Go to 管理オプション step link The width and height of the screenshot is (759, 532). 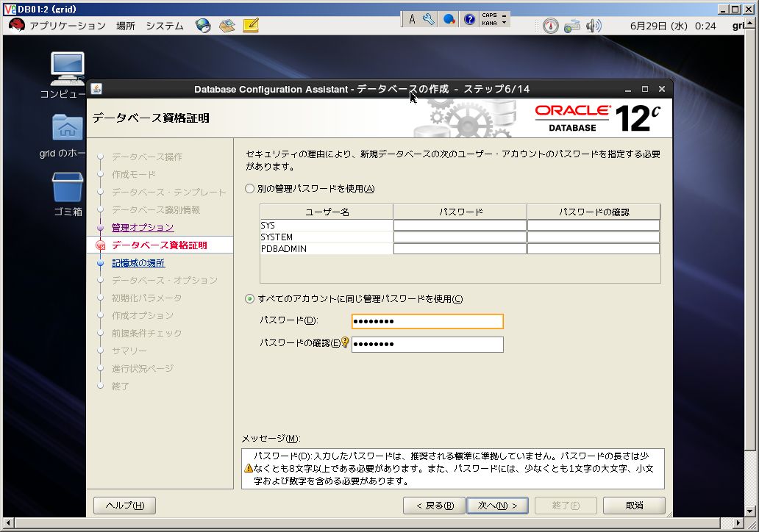tap(143, 227)
